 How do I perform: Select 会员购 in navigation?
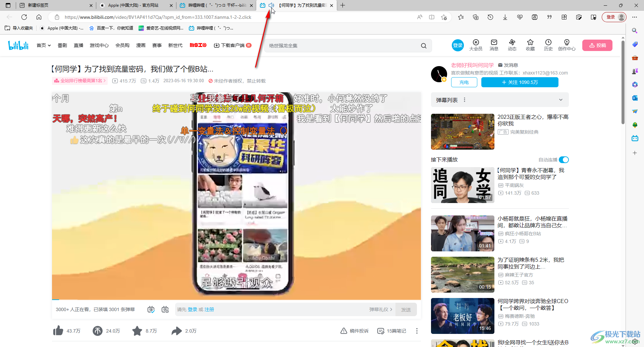click(122, 45)
